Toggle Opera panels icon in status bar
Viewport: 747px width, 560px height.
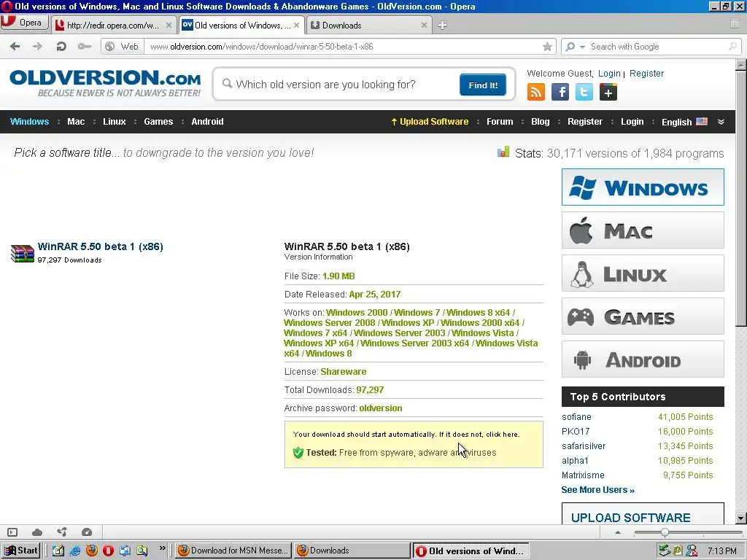[x=12, y=532]
